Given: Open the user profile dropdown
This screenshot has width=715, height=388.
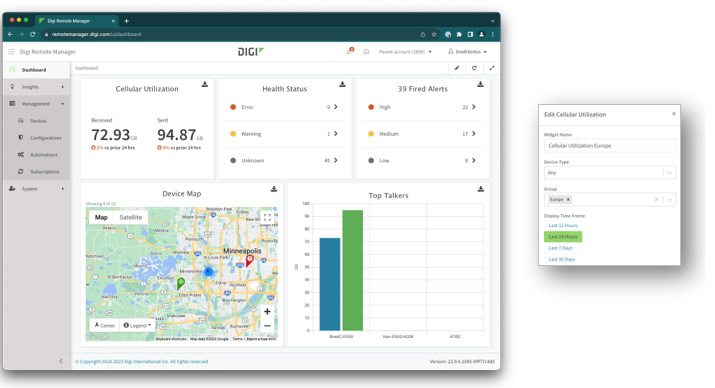Looking at the screenshot, I should pos(468,52).
